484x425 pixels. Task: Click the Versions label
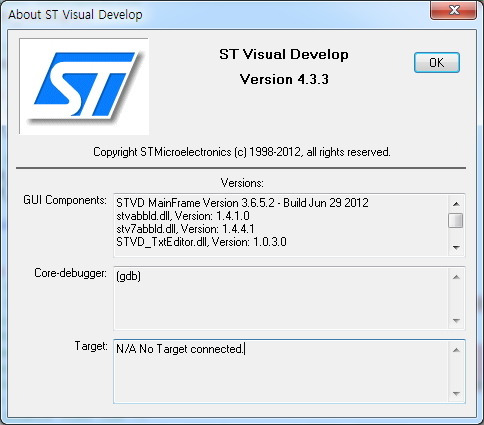[242, 183]
